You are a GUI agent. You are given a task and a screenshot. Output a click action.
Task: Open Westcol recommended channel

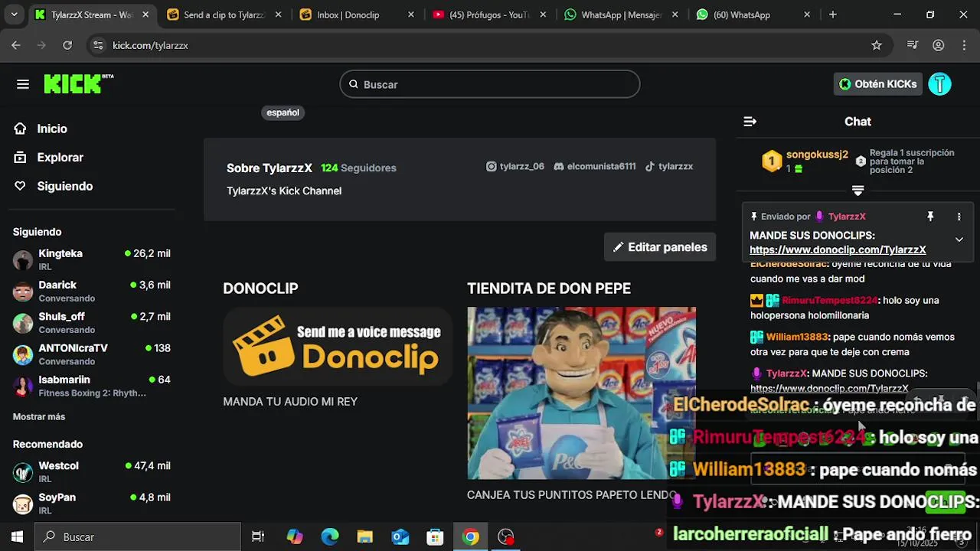(92, 471)
